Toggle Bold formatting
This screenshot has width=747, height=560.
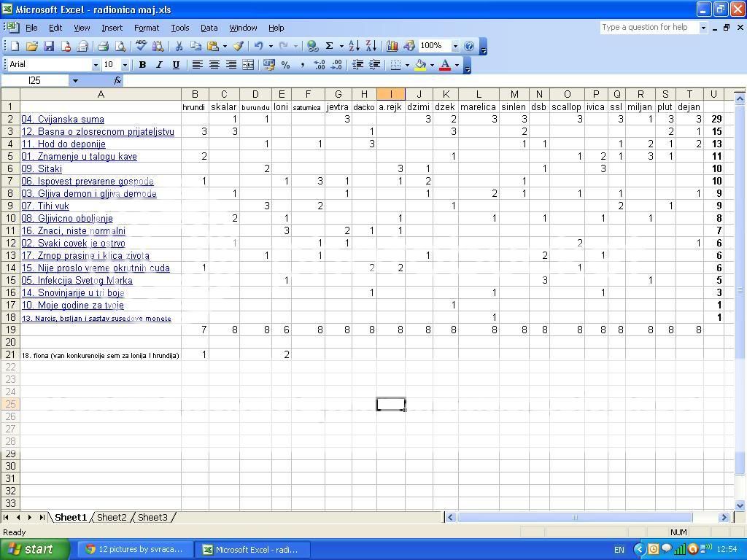coord(142,65)
